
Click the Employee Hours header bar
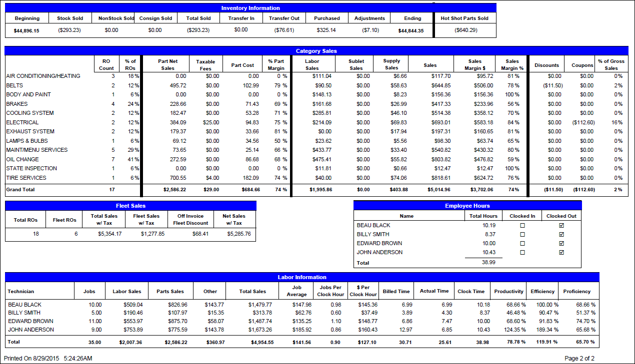coord(467,205)
